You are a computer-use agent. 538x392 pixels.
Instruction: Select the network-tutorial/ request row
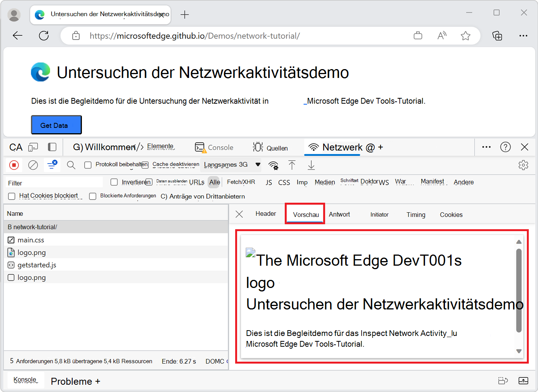(x=116, y=227)
